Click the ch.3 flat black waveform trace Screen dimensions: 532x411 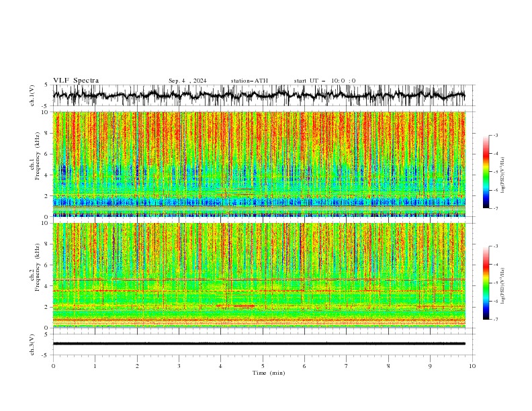coord(259,344)
